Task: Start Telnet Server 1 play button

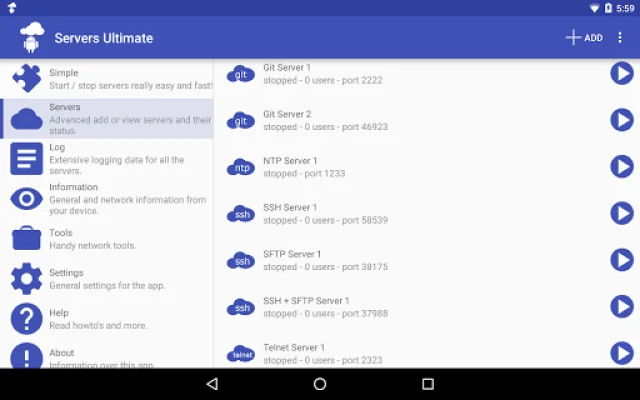Action: [622, 352]
